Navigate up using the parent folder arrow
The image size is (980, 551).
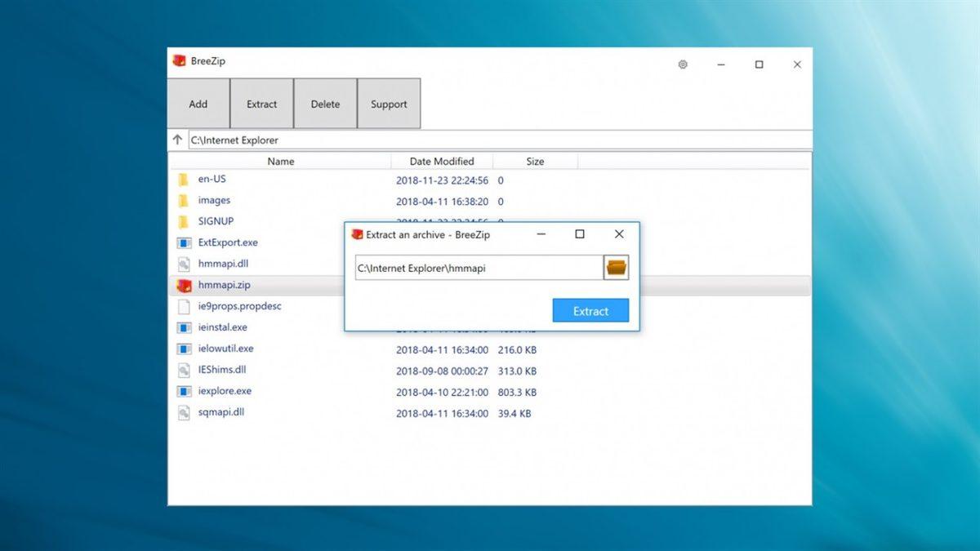click(177, 139)
